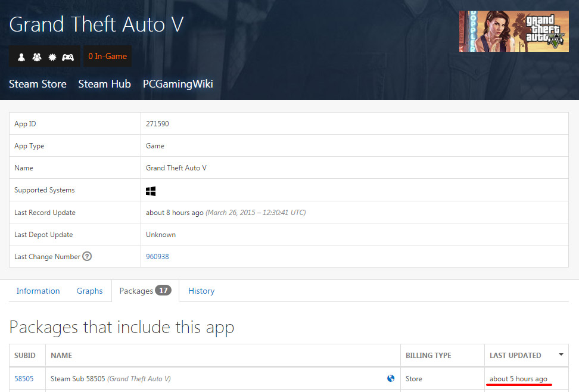Image resolution: width=579 pixels, height=392 pixels.
Task: Open the PCGamingWiki link
Action: coord(178,84)
